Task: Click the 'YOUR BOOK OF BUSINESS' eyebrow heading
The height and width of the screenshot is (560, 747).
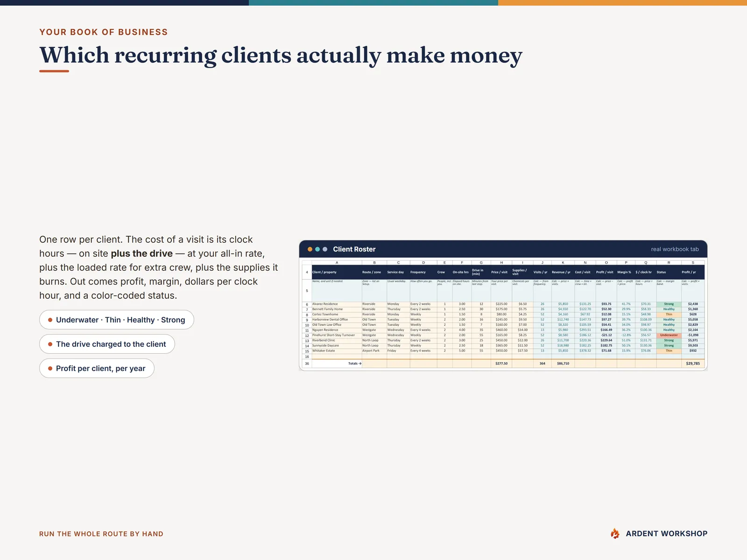Action: (103, 32)
